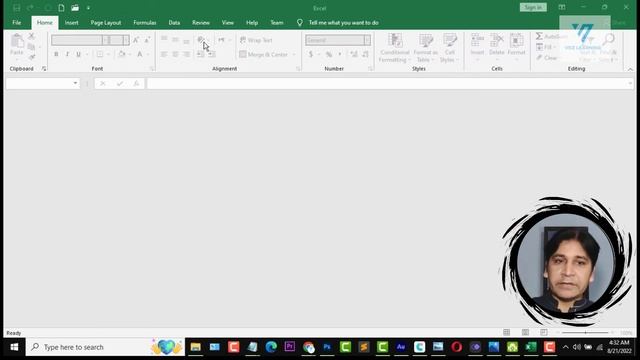
Task: Open the Format as Table gallery
Action: pyautogui.click(x=425, y=48)
